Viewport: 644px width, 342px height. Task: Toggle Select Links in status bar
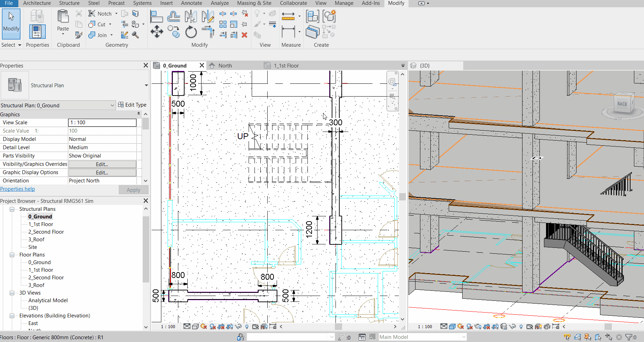click(x=567, y=337)
